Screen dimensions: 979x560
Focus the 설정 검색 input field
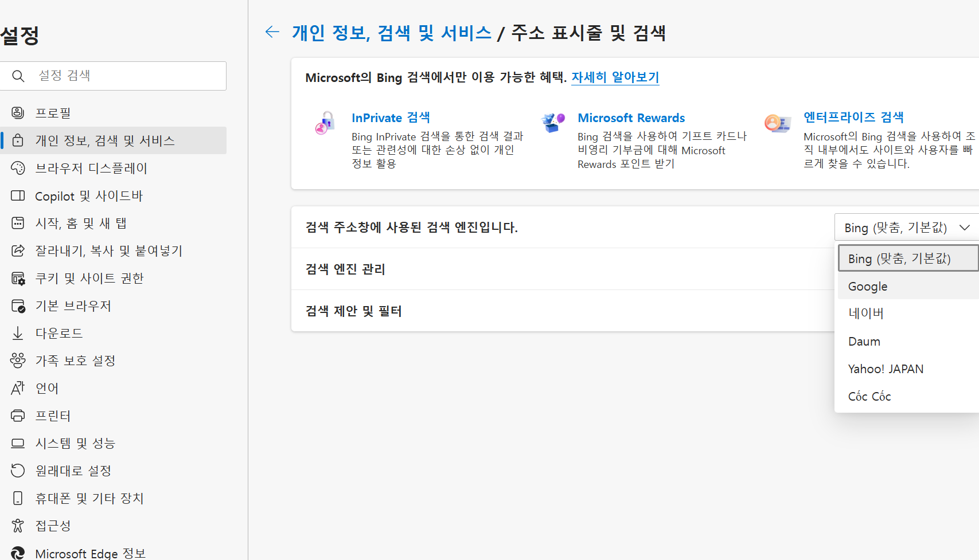coord(113,76)
